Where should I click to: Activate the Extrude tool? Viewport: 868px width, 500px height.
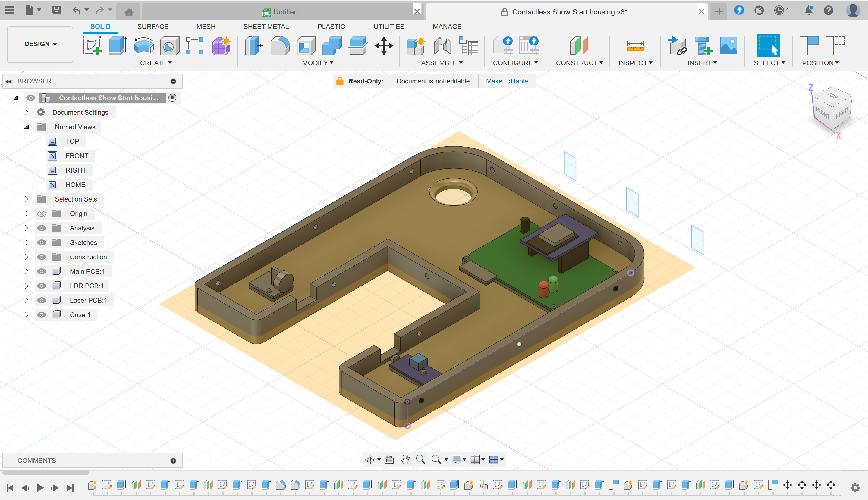pyautogui.click(x=117, y=46)
